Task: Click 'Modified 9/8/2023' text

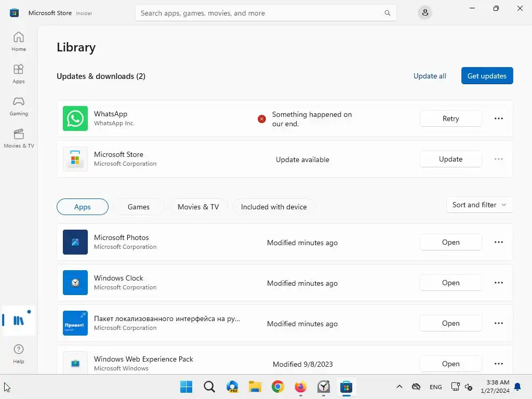Action: 303,364
